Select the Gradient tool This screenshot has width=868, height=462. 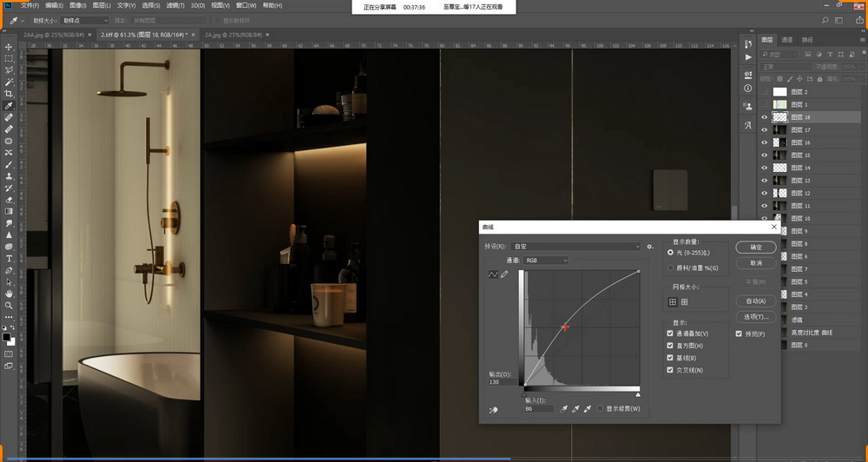[x=9, y=211]
